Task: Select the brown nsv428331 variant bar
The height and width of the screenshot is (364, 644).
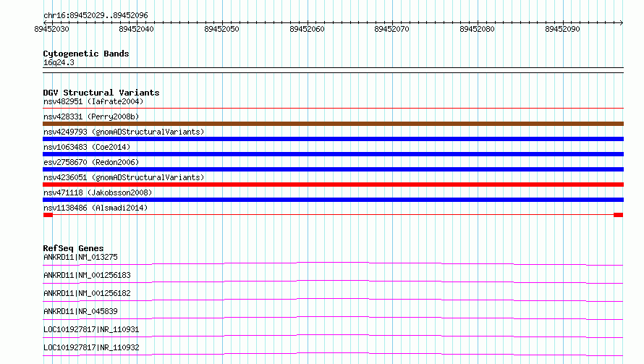Action: (x=333, y=124)
